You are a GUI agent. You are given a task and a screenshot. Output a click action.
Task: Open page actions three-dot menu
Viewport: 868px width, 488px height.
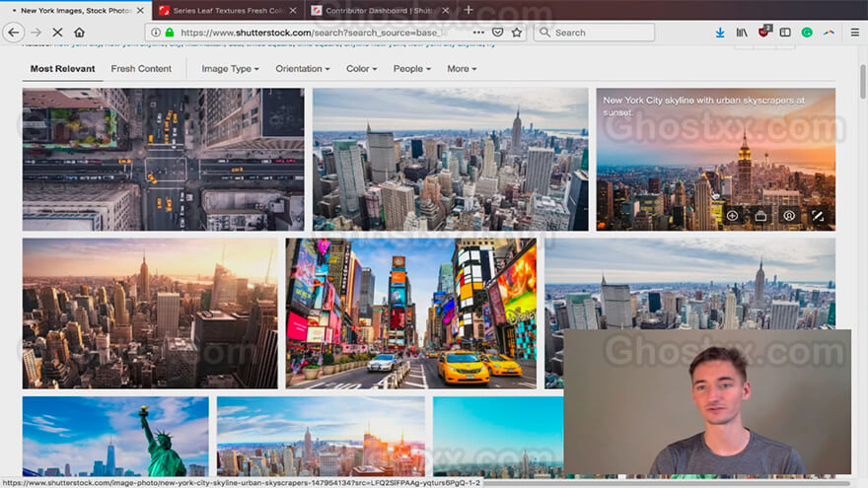[x=478, y=33]
